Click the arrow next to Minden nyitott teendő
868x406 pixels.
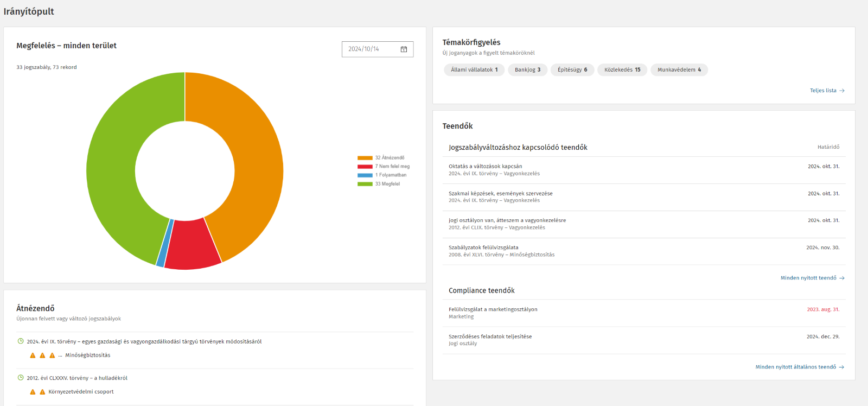[842, 278]
